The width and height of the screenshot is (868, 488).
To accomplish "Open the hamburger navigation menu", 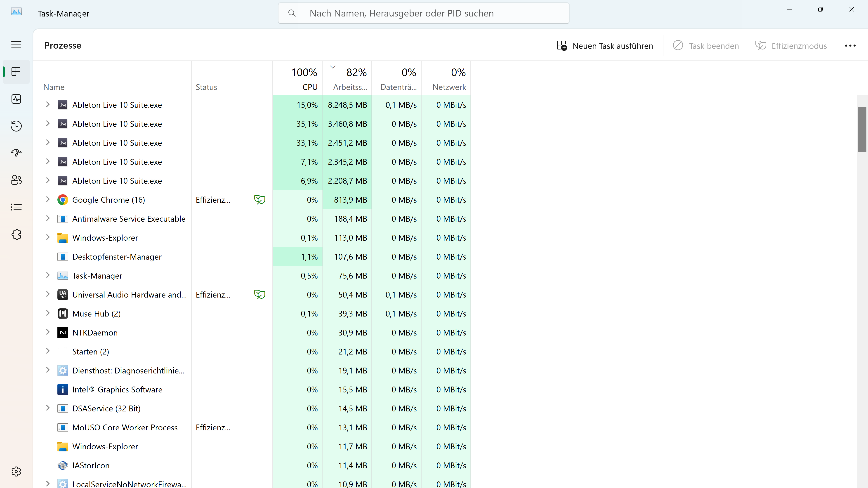I will click(x=16, y=45).
